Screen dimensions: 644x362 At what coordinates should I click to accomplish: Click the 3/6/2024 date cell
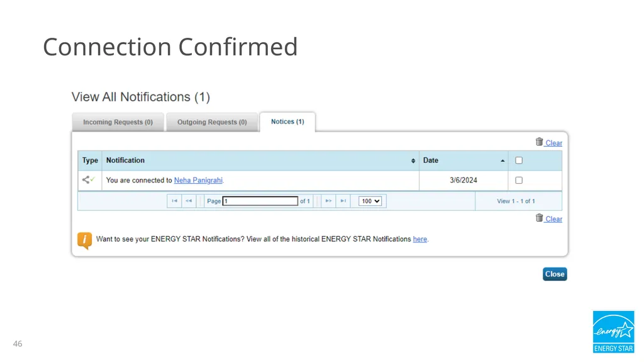(464, 180)
